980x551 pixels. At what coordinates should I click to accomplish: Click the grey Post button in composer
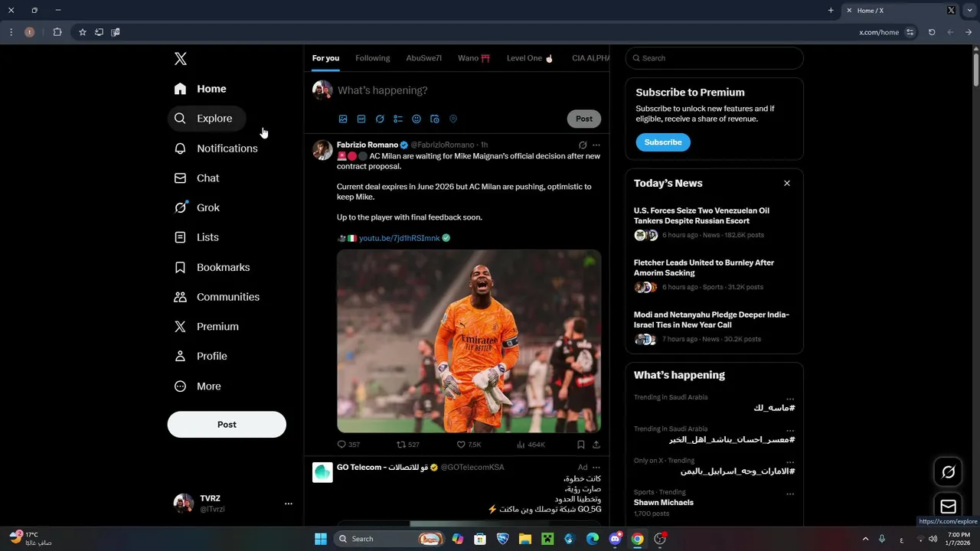(584, 119)
